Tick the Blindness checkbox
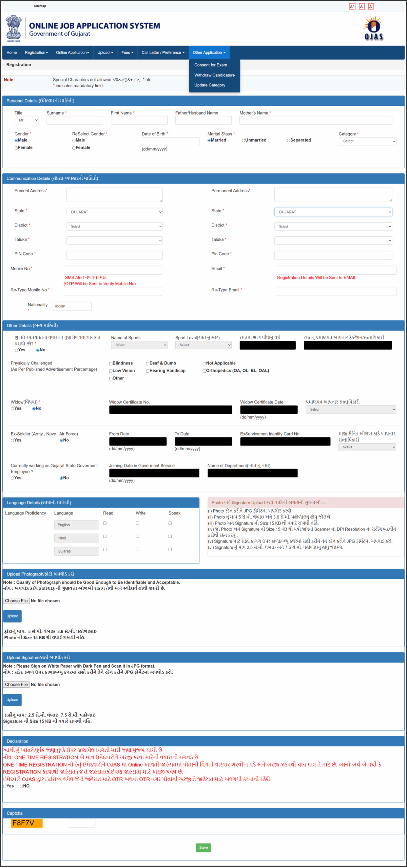This screenshot has width=407, height=868. 111,363
